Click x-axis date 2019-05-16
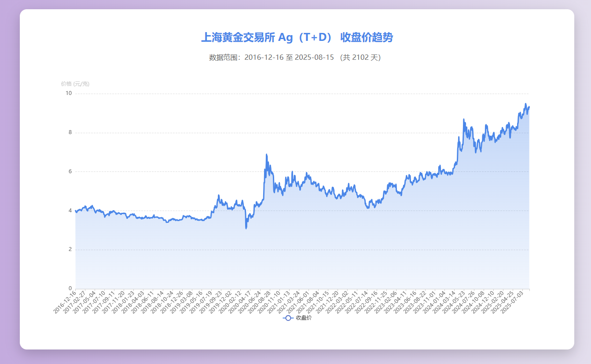This screenshot has height=364, width=591. coord(191,302)
